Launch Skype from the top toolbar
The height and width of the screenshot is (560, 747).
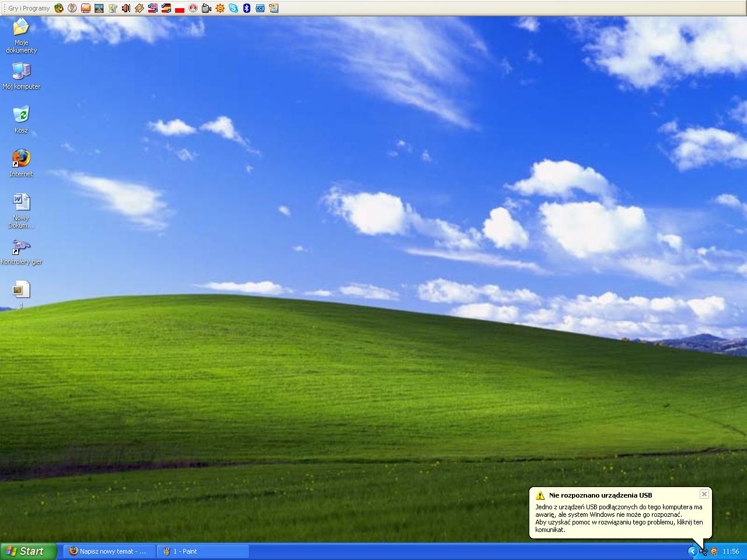tap(233, 8)
